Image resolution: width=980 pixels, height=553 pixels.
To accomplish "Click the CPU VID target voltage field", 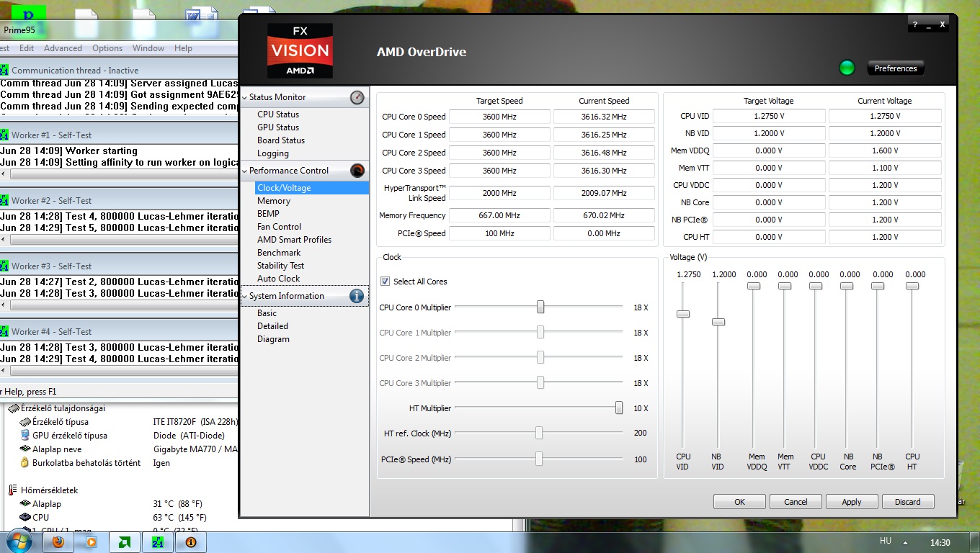I will pyautogui.click(x=769, y=116).
